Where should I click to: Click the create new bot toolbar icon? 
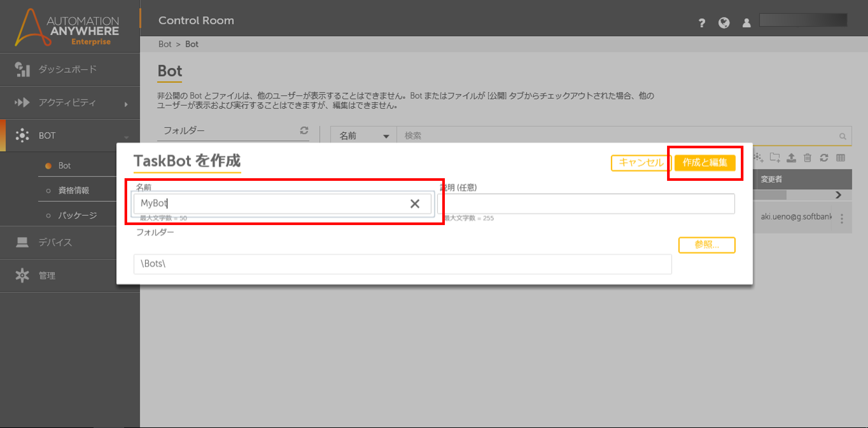coord(759,157)
